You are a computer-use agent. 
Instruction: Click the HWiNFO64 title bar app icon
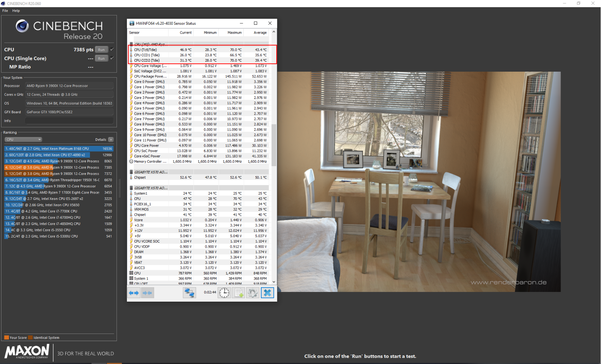pos(132,23)
